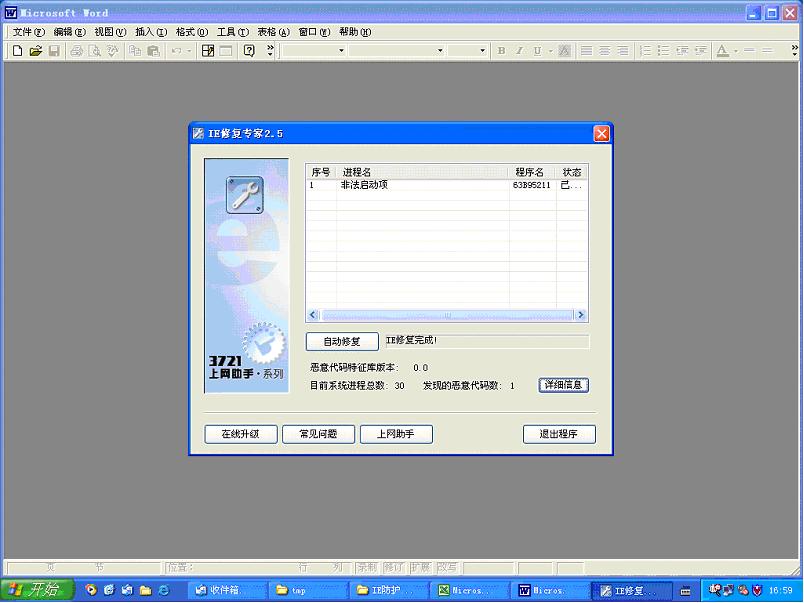Open the 窗口 menu
Screen dimensions: 804x603
coord(314,32)
